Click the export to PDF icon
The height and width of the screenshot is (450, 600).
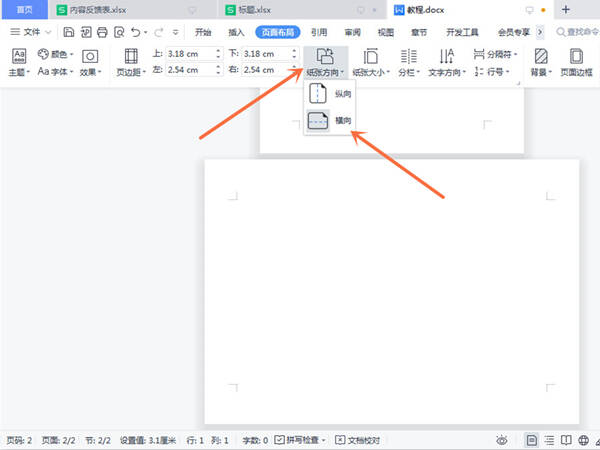[86, 32]
